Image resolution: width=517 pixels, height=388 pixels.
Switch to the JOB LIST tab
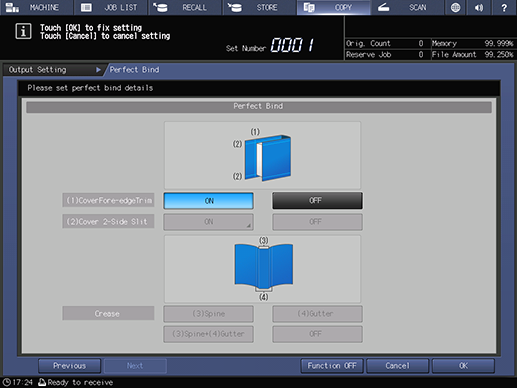111,7
